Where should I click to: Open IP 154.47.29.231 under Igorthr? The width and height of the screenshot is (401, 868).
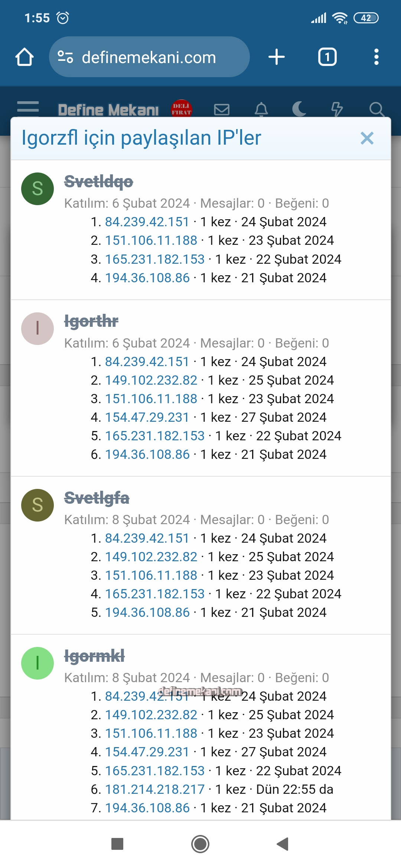tap(147, 417)
